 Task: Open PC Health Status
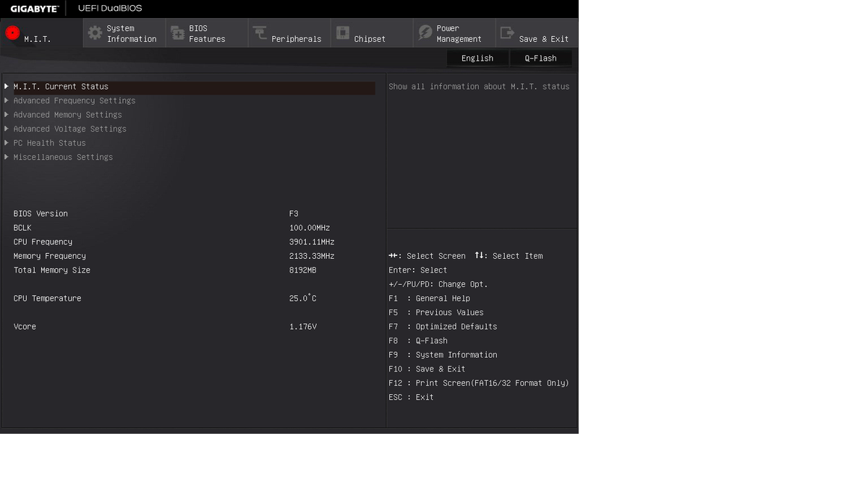(49, 143)
